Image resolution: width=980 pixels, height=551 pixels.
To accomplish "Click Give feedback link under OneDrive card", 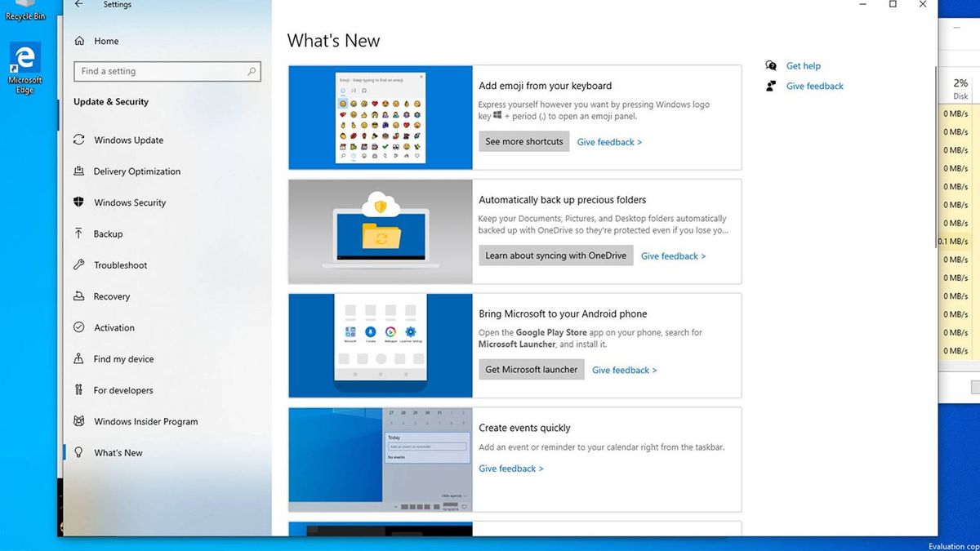I will tap(673, 256).
